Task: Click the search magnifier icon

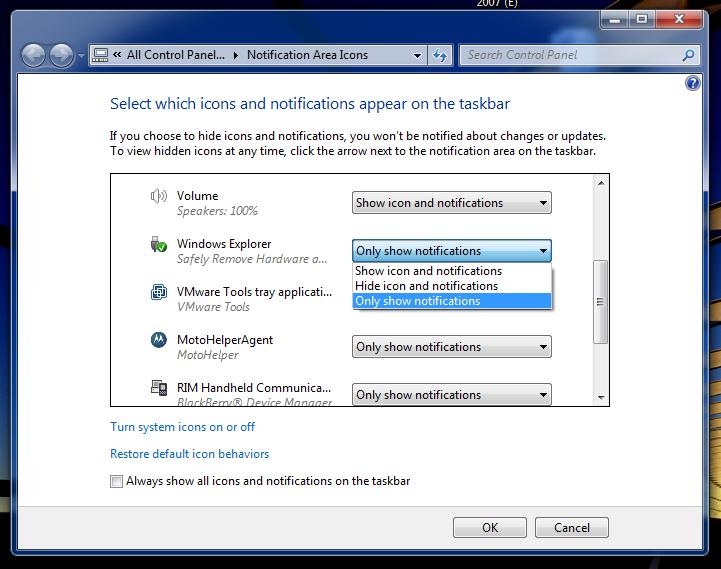Action: coord(688,55)
